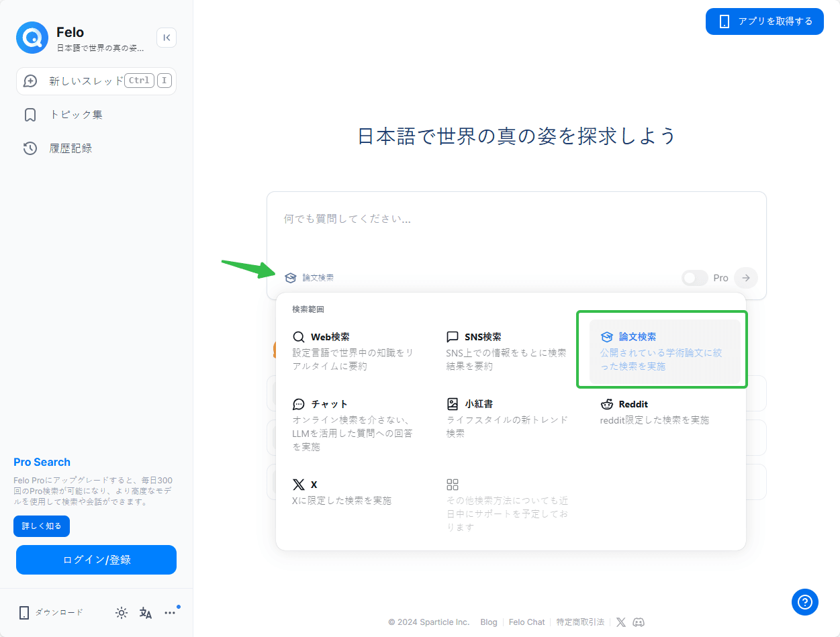Click the 日本語で世界の真の姿を探求しよう headline
This screenshot has width=840, height=637.
pos(516,136)
